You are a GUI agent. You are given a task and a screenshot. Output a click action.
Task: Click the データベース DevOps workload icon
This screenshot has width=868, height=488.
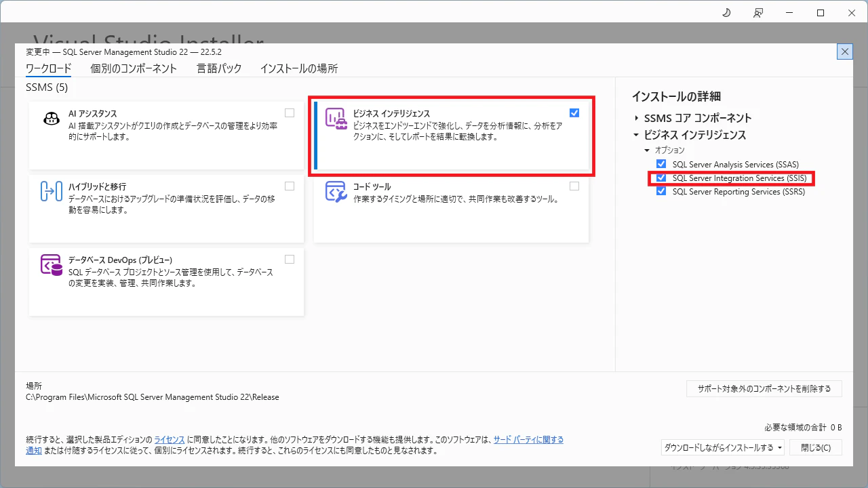pyautogui.click(x=52, y=265)
